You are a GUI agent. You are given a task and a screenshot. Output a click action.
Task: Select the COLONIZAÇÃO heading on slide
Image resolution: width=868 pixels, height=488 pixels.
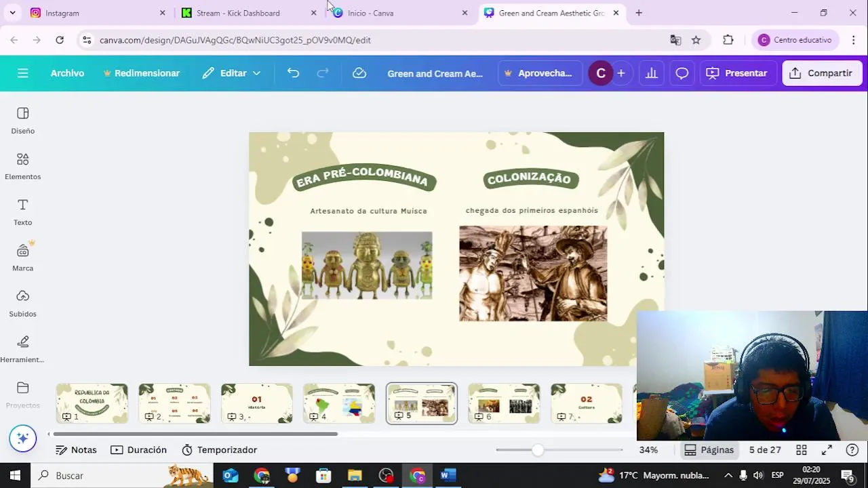pos(530,179)
